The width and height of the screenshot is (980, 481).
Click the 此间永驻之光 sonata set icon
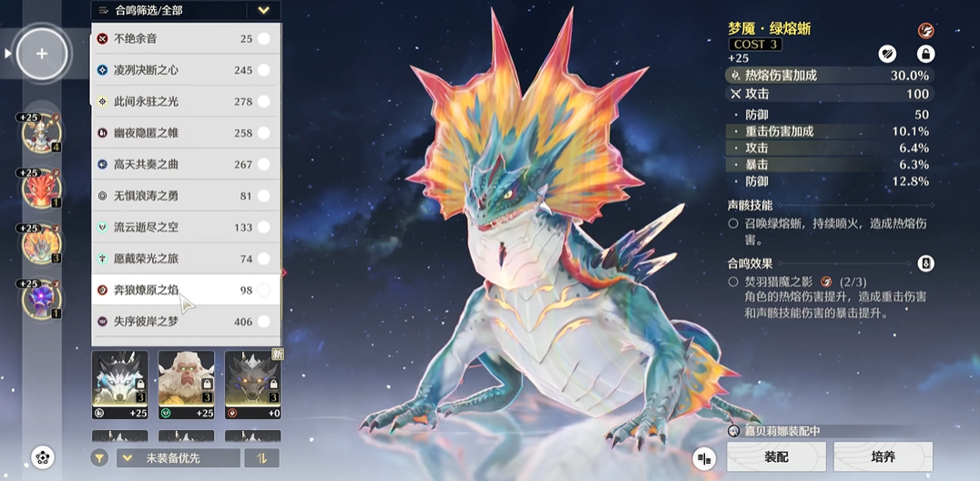click(x=103, y=101)
